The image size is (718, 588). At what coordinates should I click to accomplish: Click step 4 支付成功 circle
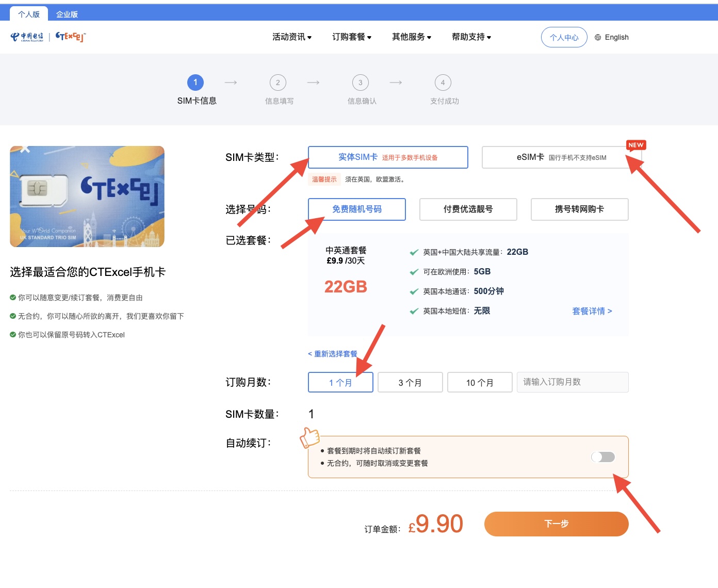(x=443, y=83)
